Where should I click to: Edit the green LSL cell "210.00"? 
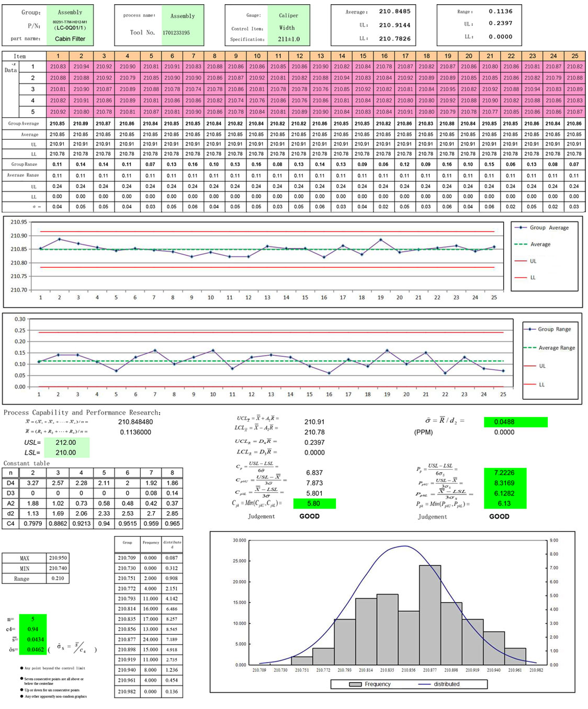tap(66, 453)
